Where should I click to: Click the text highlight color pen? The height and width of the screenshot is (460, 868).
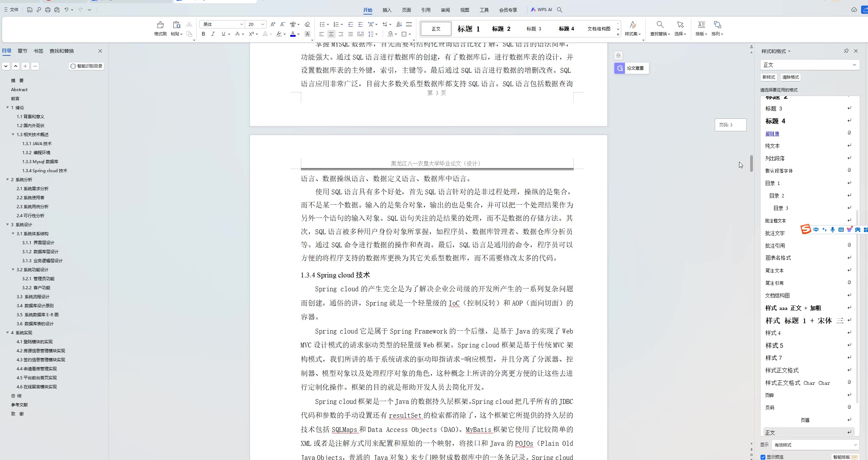point(279,34)
